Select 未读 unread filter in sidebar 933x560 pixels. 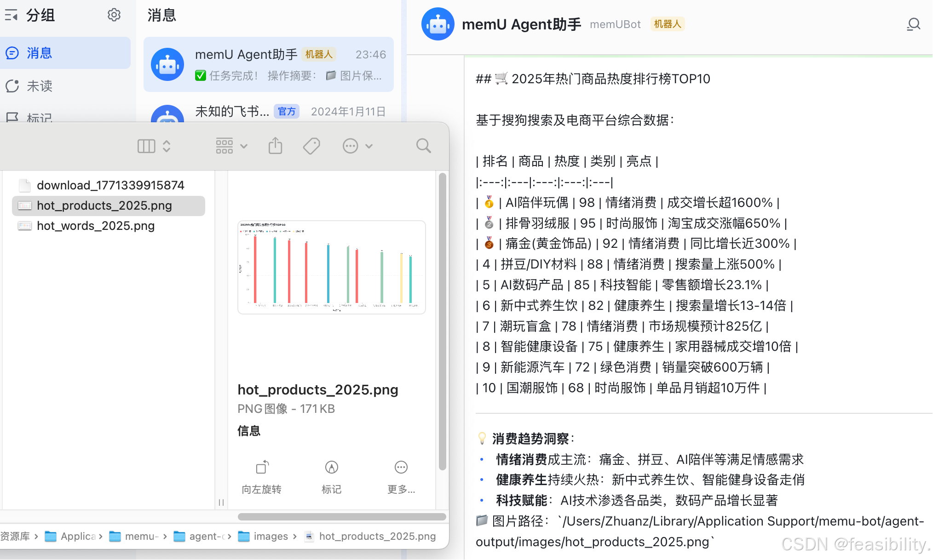pos(39,86)
